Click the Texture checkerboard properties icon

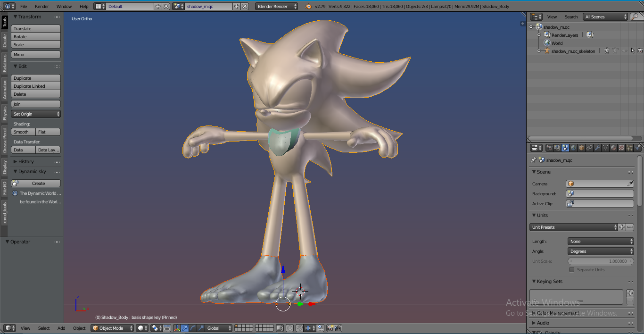[621, 148]
